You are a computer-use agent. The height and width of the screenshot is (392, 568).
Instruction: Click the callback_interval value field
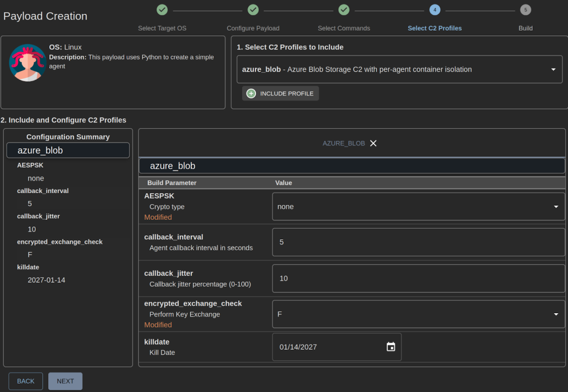click(418, 242)
